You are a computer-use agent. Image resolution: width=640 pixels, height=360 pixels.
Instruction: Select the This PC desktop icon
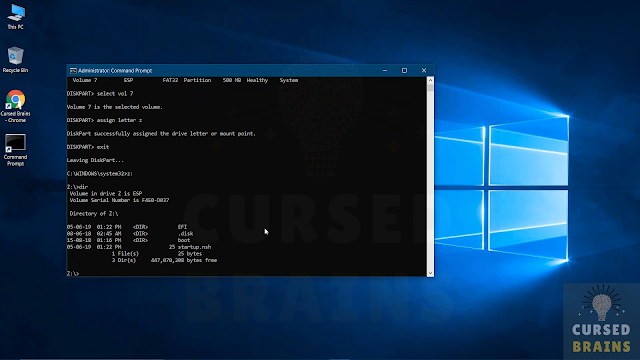16,16
